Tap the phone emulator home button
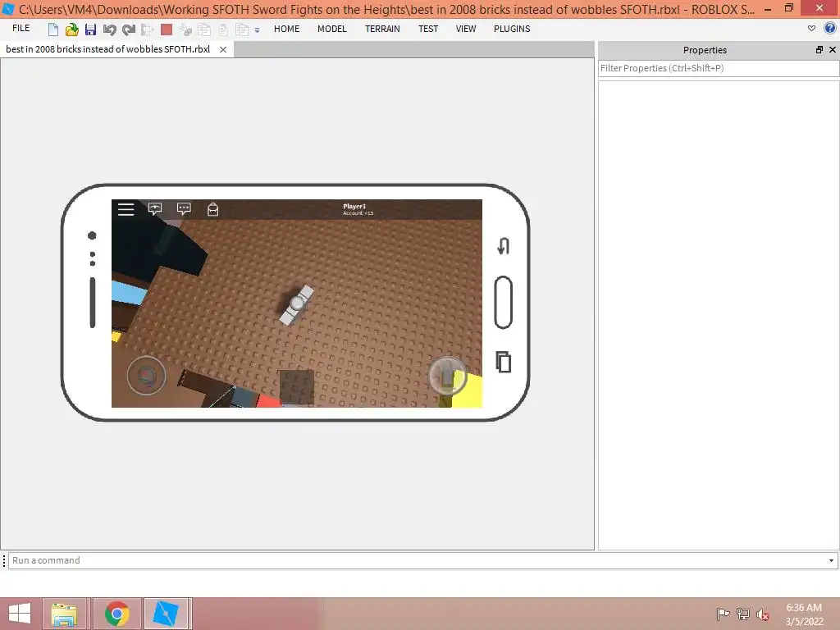Viewport: 840px width, 630px height. point(503,303)
